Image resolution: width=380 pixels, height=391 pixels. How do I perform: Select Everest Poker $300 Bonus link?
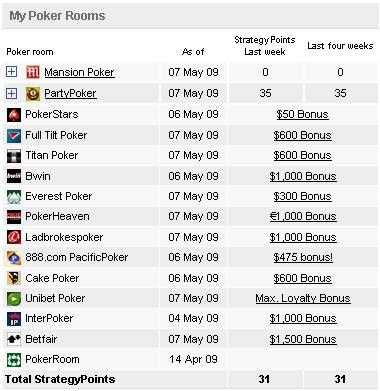302,196
